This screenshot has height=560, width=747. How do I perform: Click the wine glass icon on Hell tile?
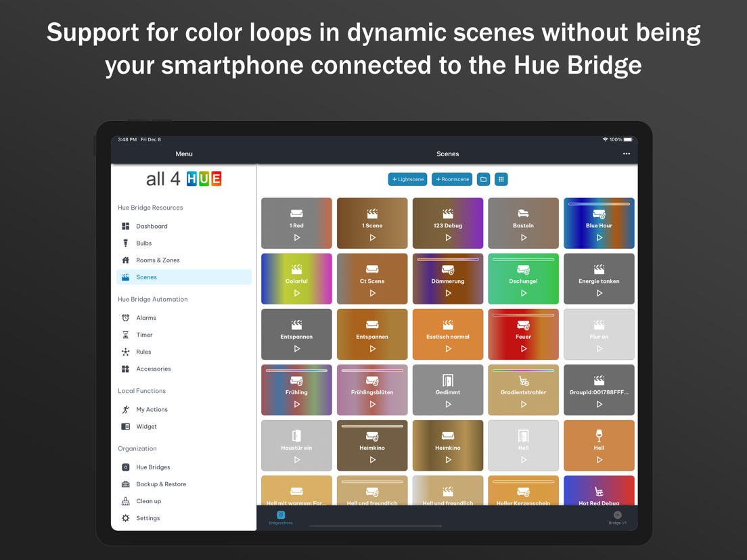pyautogui.click(x=599, y=436)
